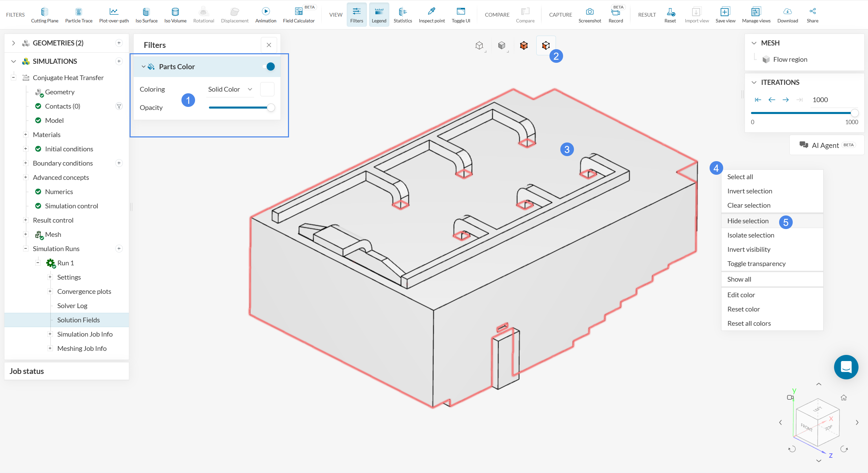
Task: Click the Parts Color white swatch
Action: 267,89
